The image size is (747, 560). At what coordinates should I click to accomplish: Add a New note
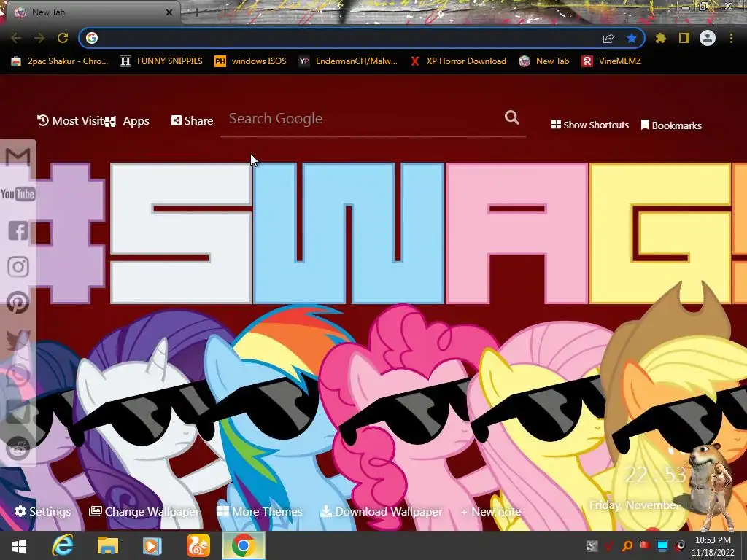pos(491,511)
